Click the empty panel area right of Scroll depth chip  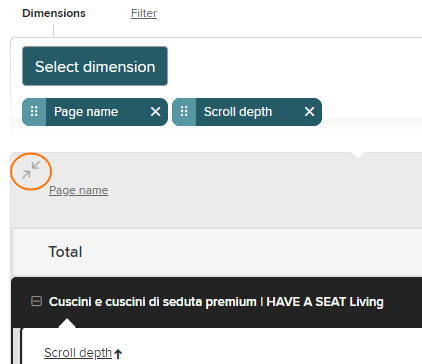tap(372, 112)
